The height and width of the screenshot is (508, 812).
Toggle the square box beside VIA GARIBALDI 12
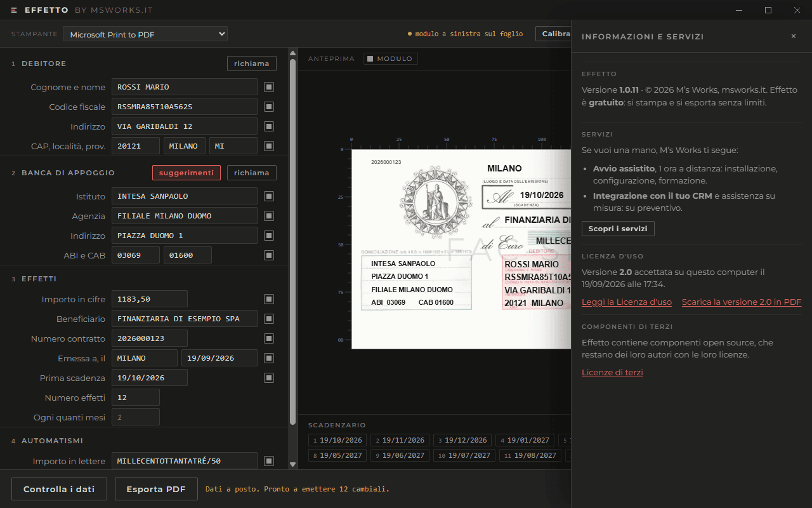[x=269, y=126]
